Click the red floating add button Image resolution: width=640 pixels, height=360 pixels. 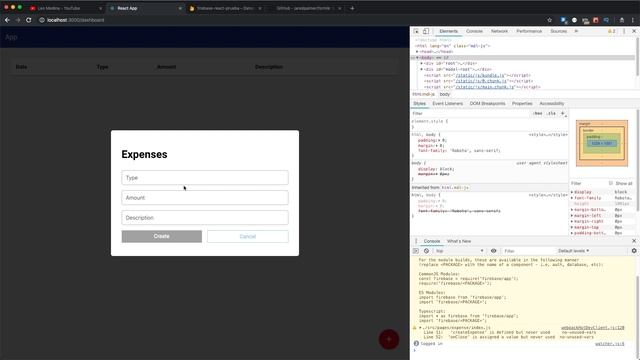(389, 339)
